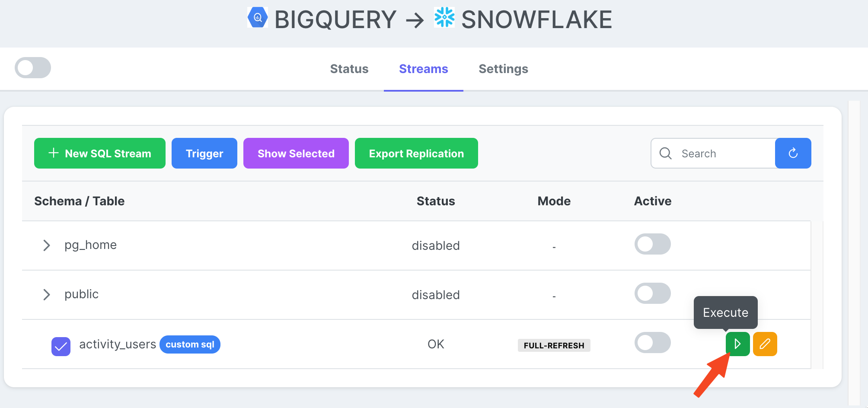Image resolution: width=868 pixels, height=408 pixels.
Task: Click the Trigger button
Action: 204,153
